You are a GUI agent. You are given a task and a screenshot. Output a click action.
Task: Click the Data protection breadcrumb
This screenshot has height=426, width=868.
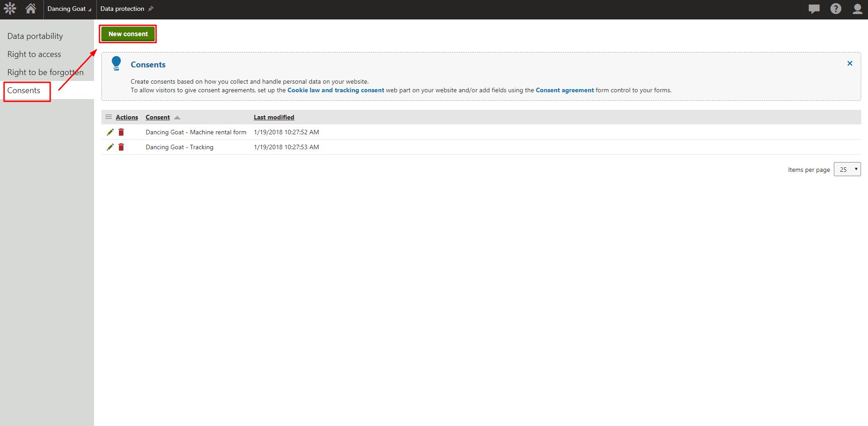click(122, 9)
